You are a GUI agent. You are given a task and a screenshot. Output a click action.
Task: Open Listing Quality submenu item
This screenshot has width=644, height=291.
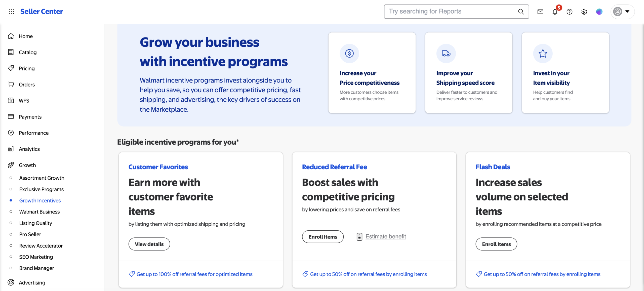click(36, 223)
